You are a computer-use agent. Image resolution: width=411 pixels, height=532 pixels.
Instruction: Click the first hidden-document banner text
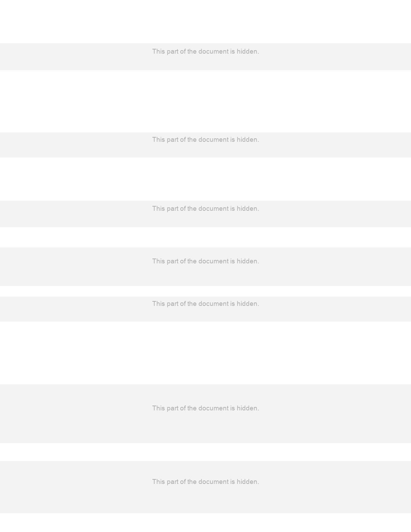tap(205, 52)
